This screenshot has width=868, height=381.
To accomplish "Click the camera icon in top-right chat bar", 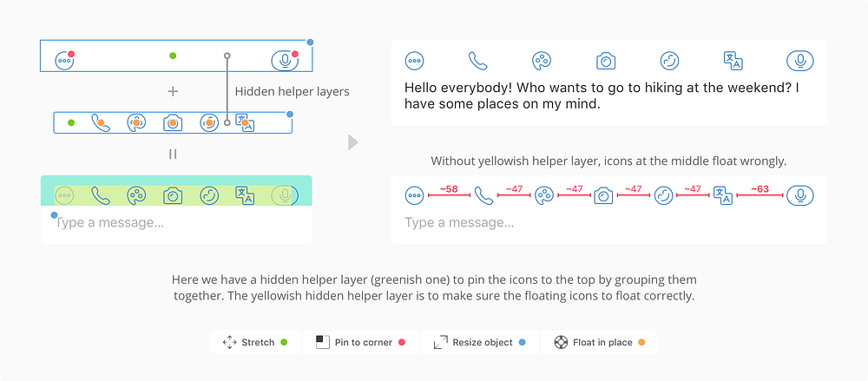I will (x=606, y=61).
